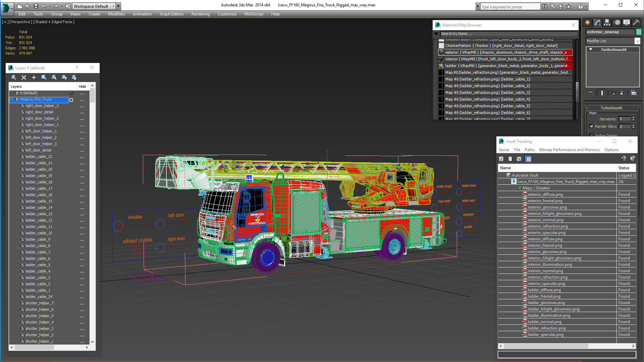Image resolution: width=644 pixels, height=362 pixels.
Task: Set Magirus_Fire_Truck as current layer checkbox
Action: click(x=71, y=100)
